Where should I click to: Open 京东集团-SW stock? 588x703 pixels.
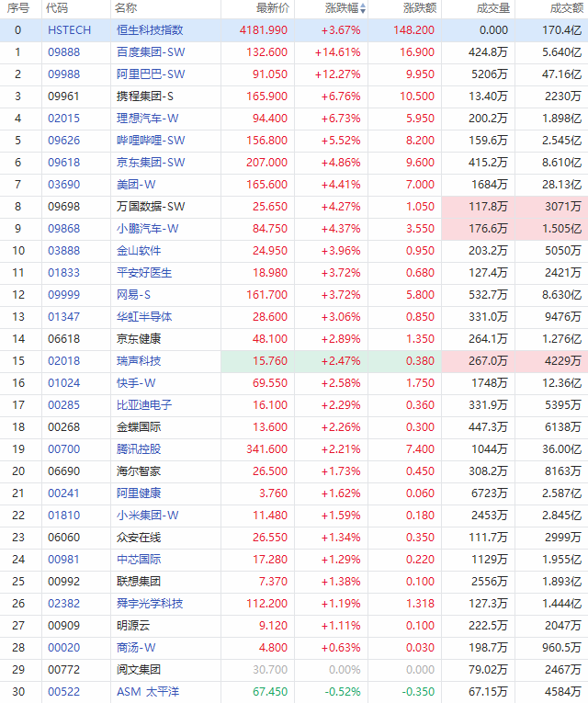151,162
